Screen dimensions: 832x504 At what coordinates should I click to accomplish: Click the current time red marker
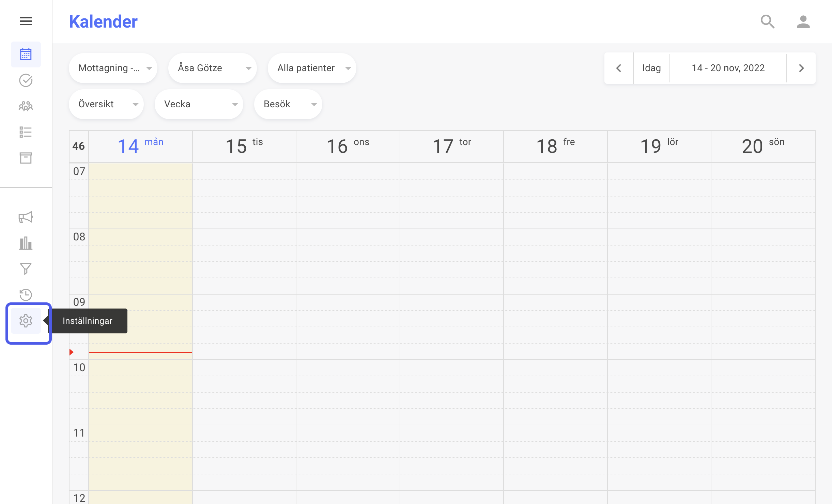72,352
